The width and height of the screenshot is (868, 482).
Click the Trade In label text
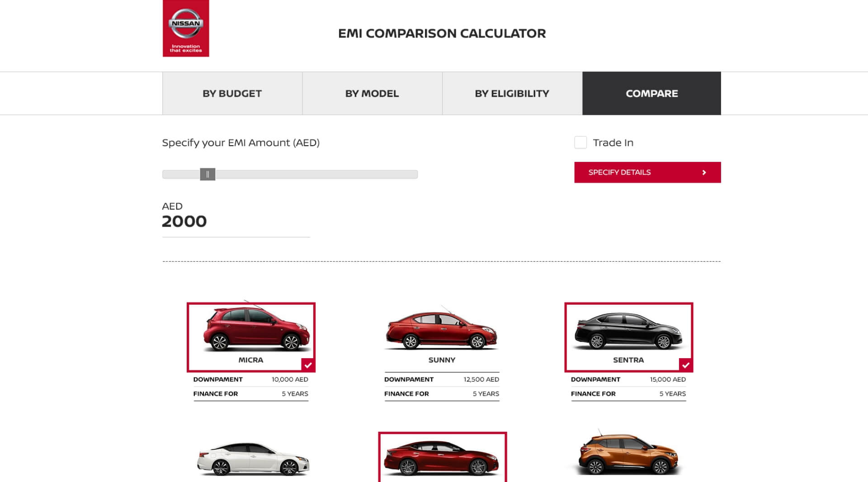(613, 143)
